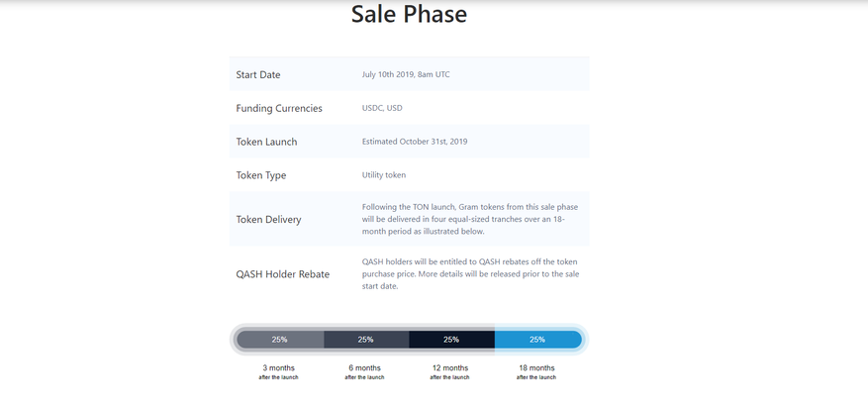Screen dimensions: 868x409
Task: Click the Token Delivery tranche description paragraph
Action: tap(469, 219)
